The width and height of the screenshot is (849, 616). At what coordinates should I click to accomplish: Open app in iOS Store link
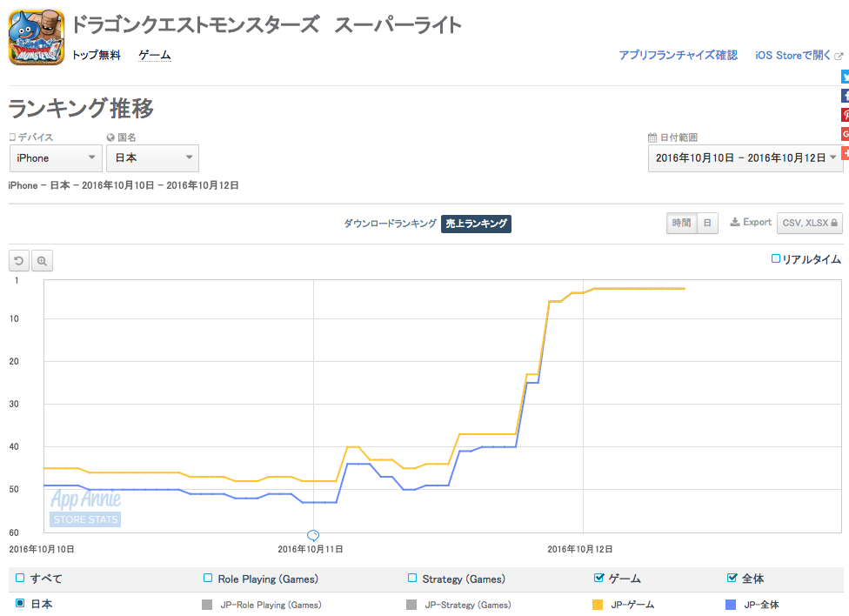point(792,56)
